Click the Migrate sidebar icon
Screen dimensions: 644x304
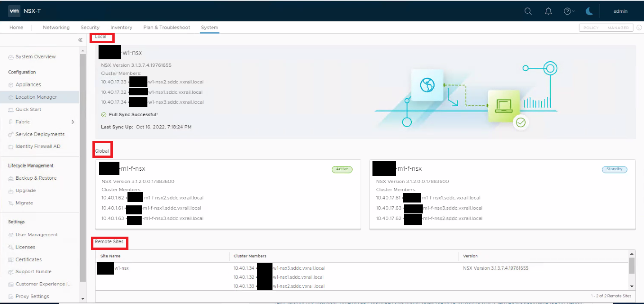[x=11, y=203]
